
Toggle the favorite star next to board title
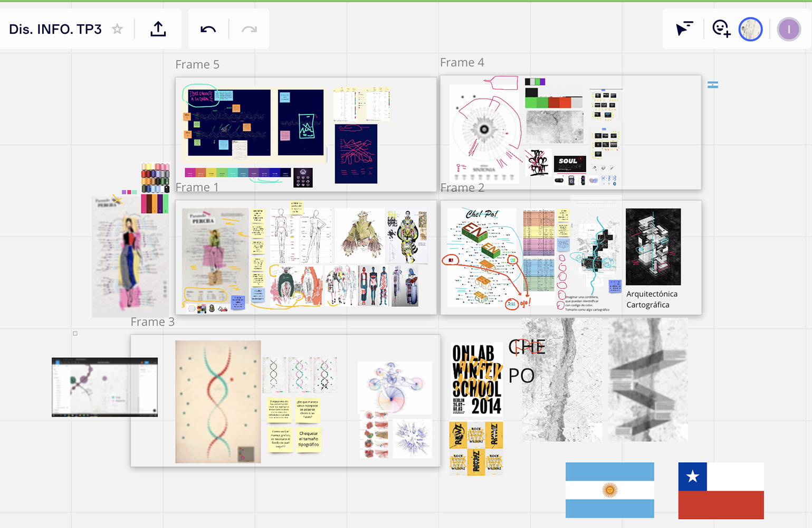coord(117,29)
